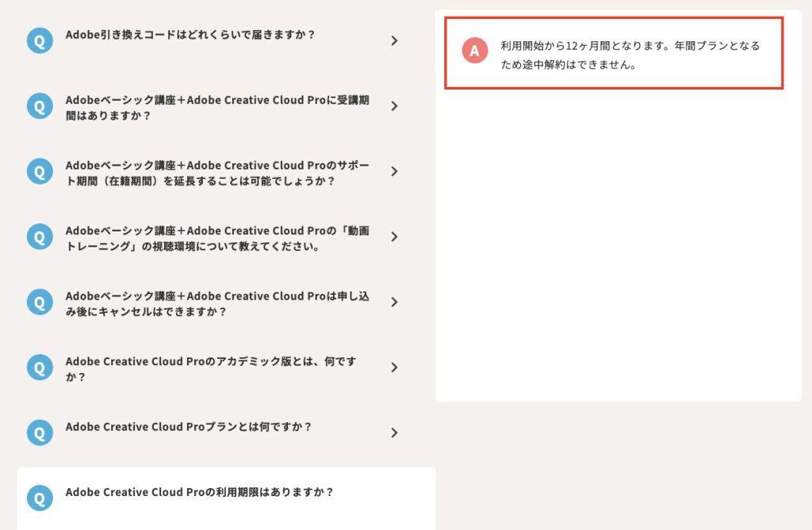Click the red A answer icon

click(x=473, y=51)
